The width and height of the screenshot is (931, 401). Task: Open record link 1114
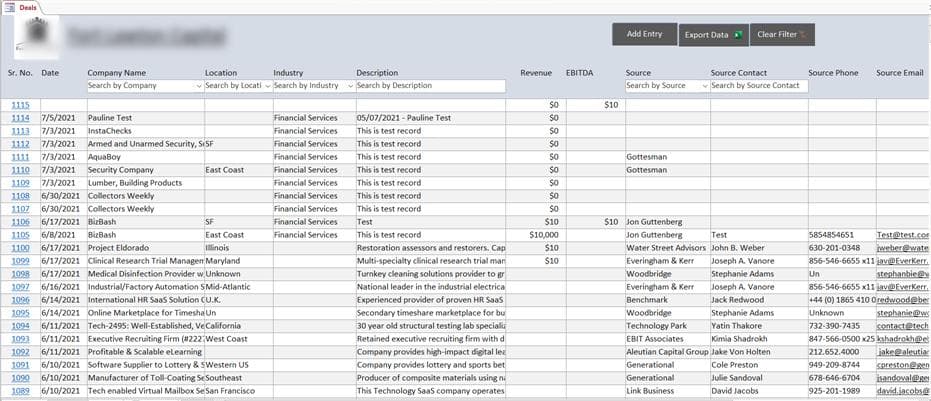coord(20,118)
